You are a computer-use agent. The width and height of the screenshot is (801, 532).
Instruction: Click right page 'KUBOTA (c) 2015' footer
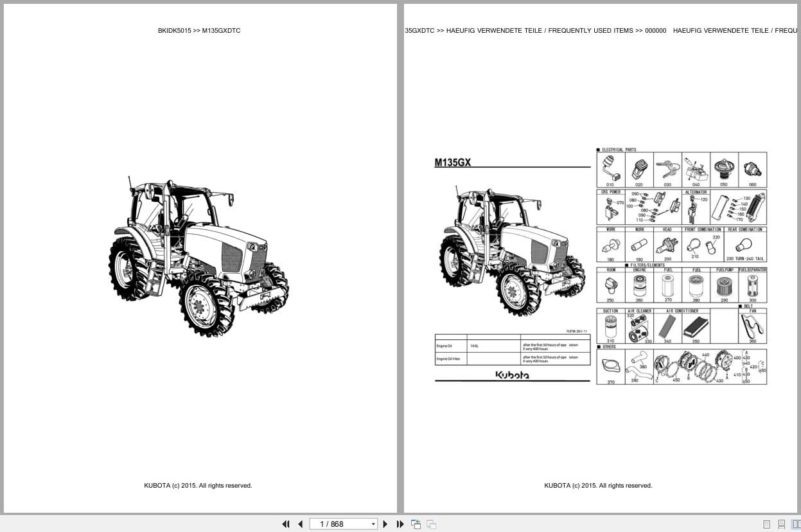(598, 486)
